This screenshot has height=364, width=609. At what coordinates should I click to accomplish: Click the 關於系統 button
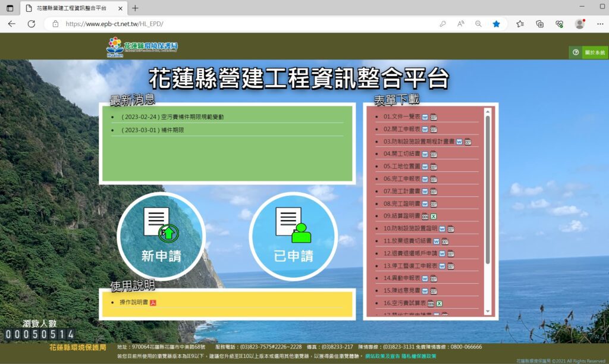click(x=588, y=52)
